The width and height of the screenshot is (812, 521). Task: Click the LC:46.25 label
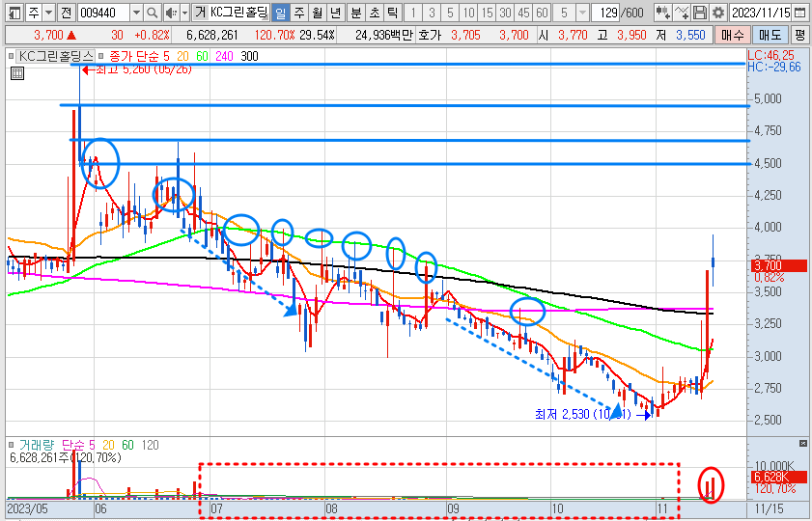(x=773, y=54)
